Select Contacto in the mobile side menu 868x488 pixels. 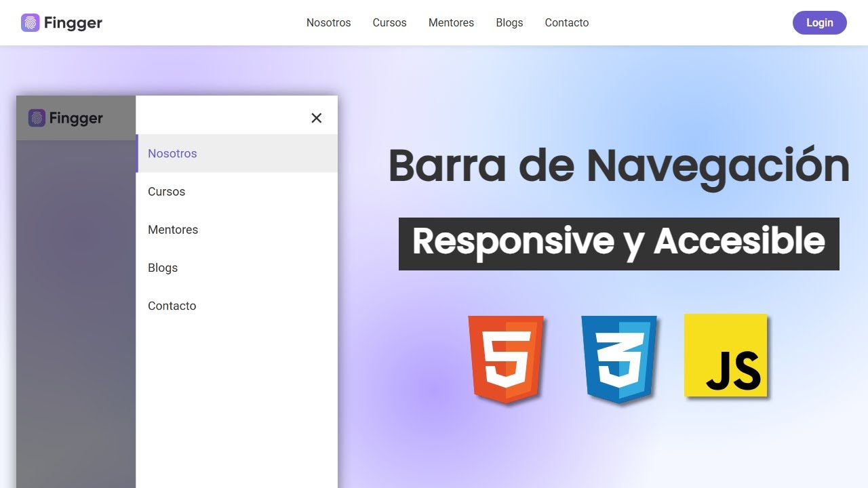point(237,306)
